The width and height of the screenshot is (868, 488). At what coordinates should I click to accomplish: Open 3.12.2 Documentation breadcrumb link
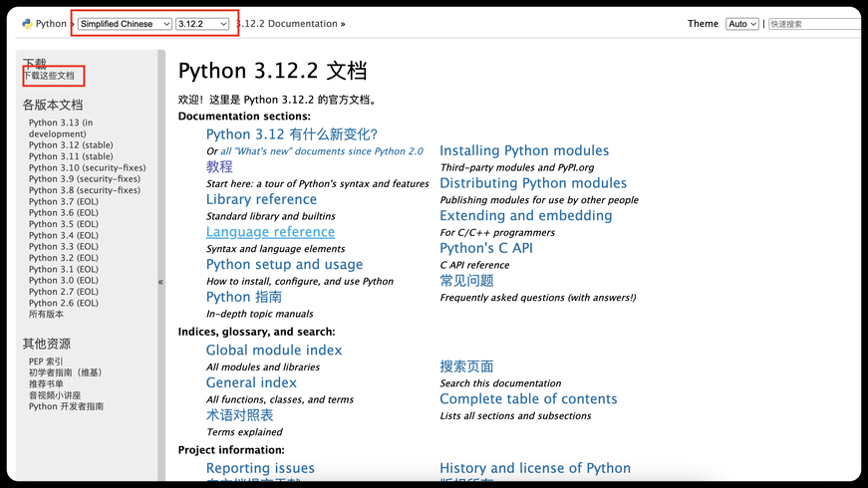pyautogui.click(x=287, y=24)
